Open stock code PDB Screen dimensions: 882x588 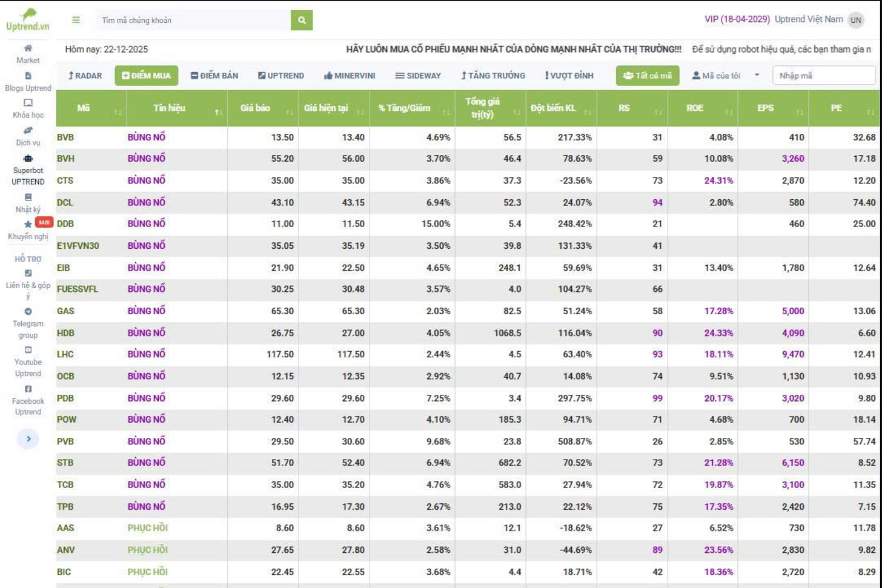[x=65, y=398]
